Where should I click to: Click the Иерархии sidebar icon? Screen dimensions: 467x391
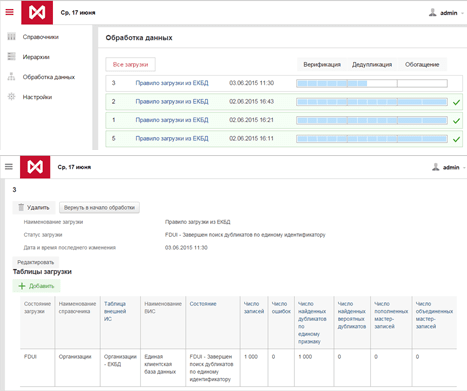click(x=12, y=57)
